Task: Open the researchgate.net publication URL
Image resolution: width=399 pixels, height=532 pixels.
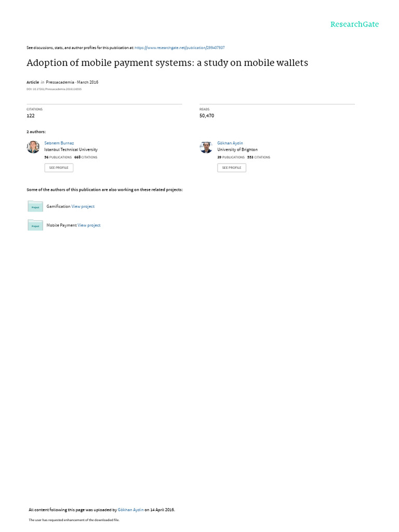Action: (179, 48)
